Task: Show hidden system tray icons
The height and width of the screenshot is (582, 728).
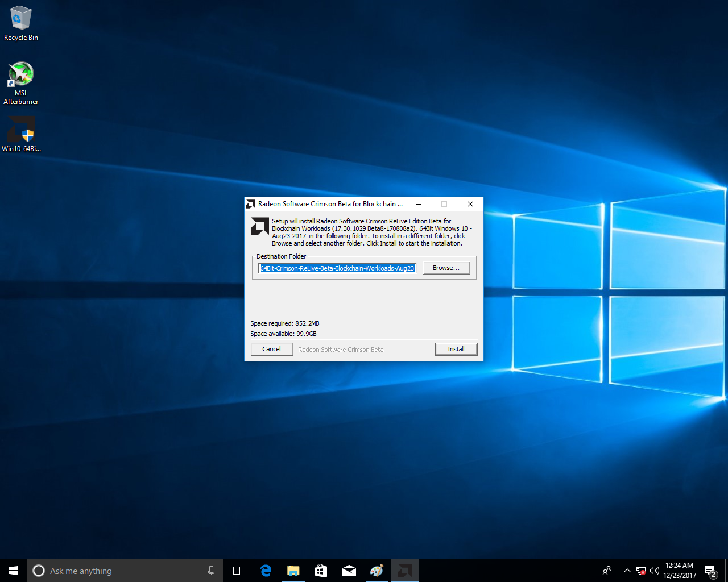Action: [627, 571]
